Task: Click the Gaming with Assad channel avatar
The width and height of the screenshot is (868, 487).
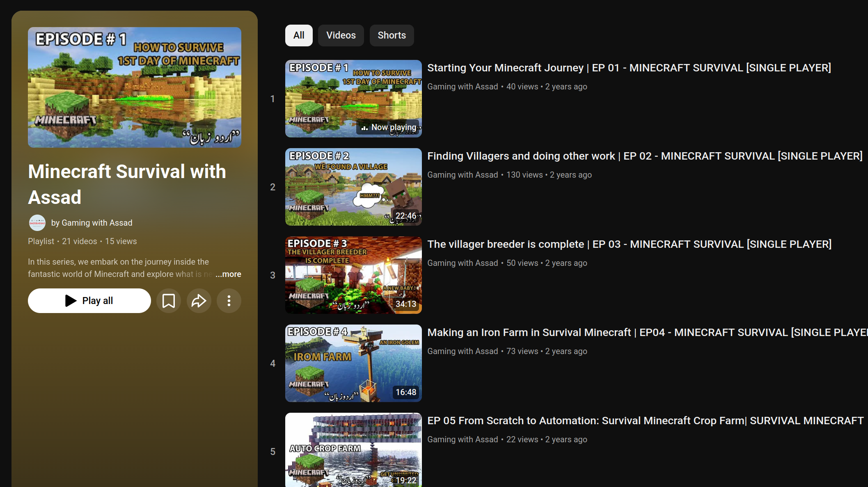Action: coord(37,223)
